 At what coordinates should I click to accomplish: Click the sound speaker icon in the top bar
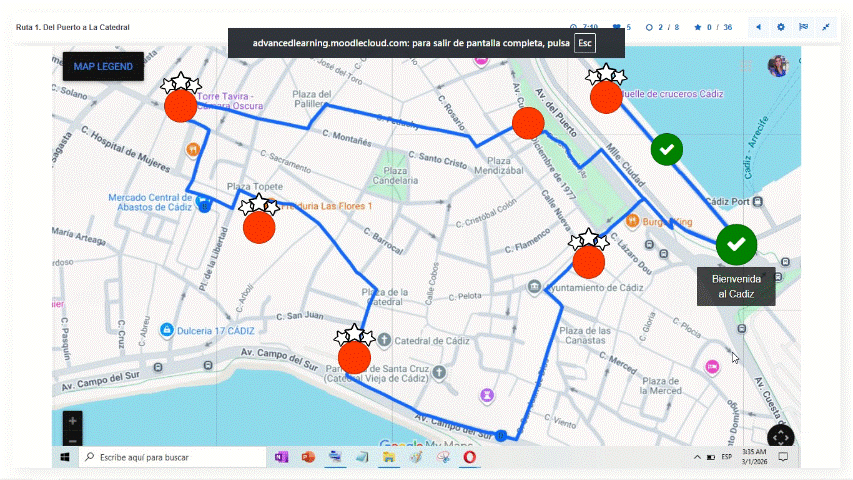[758, 27]
